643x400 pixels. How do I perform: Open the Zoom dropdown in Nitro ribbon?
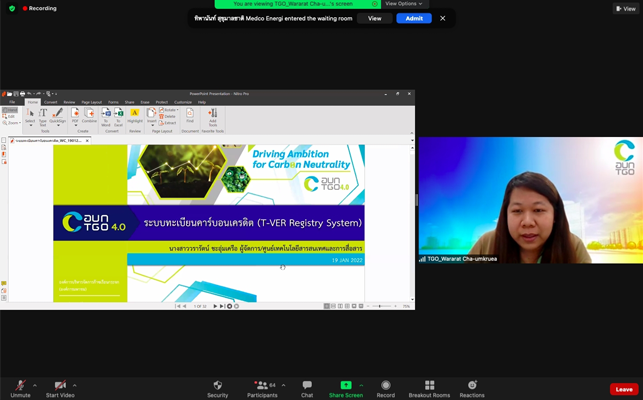12,123
